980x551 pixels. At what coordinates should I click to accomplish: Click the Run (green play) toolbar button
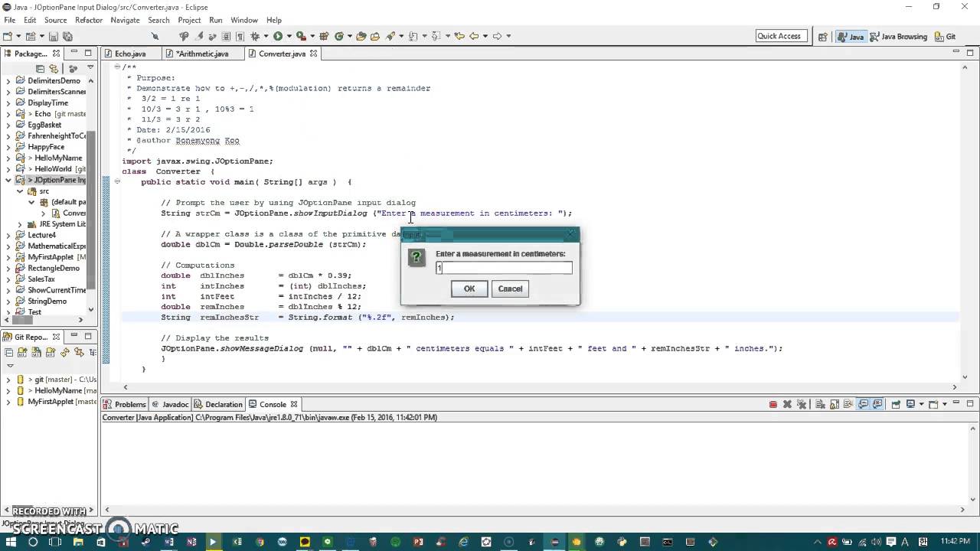tap(277, 36)
